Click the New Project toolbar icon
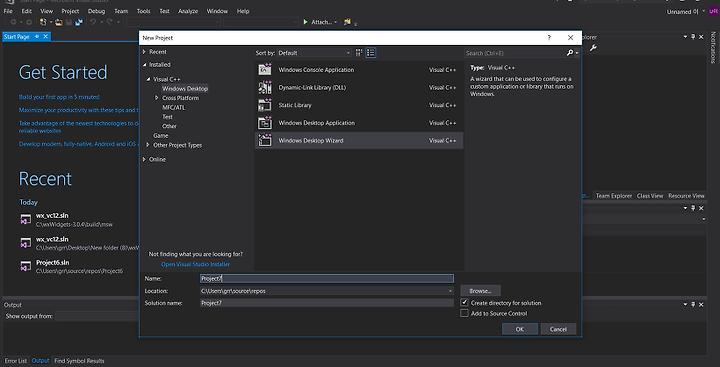The image size is (720, 367). coord(43,22)
